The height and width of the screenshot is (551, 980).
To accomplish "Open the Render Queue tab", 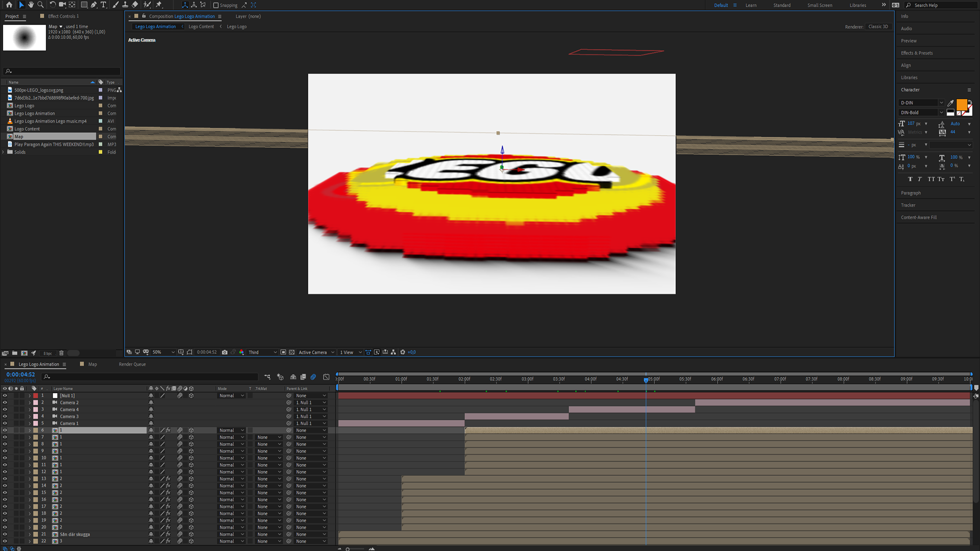I will 132,364.
